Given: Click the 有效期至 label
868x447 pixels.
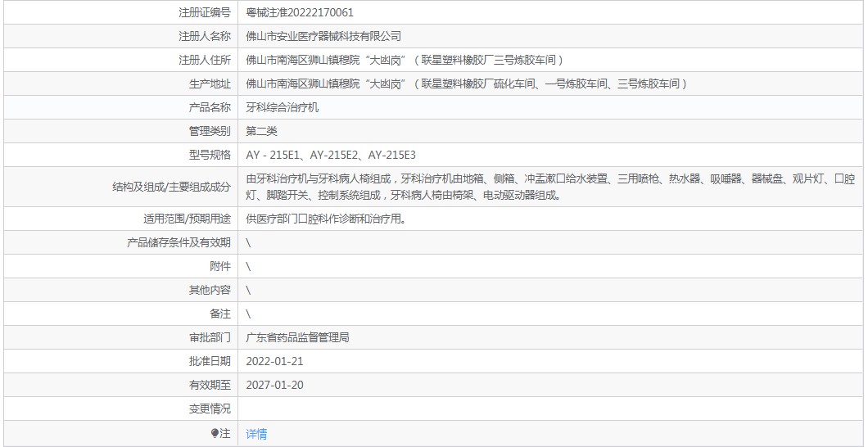Looking at the screenshot, I should click(210, 385).
